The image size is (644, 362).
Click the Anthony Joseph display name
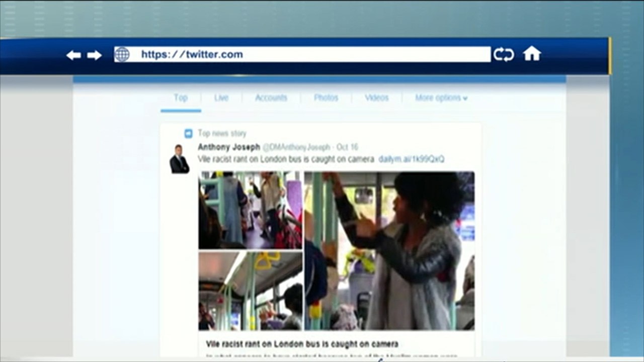pyautogui.click(x=229, y=147)
